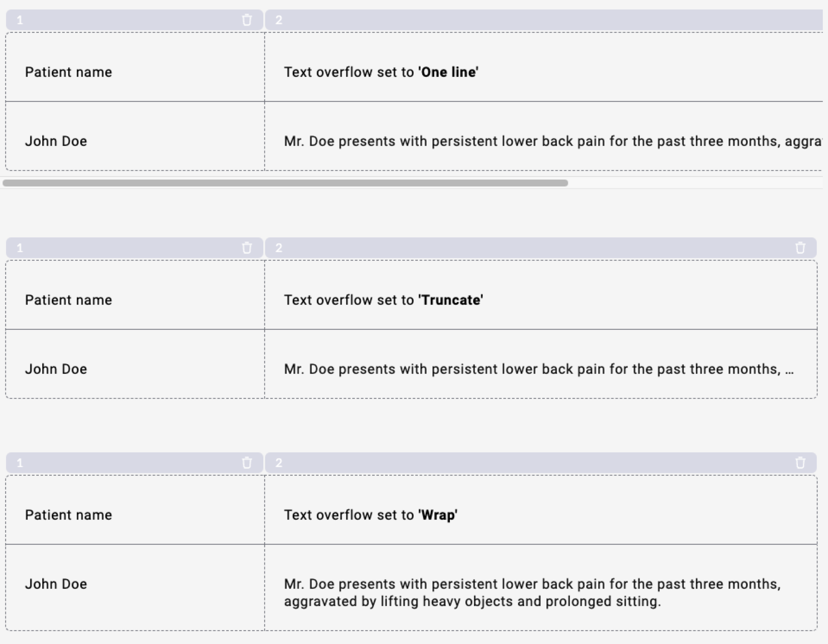Click 'Text overflow set to One line' cell

coord(544,67)
